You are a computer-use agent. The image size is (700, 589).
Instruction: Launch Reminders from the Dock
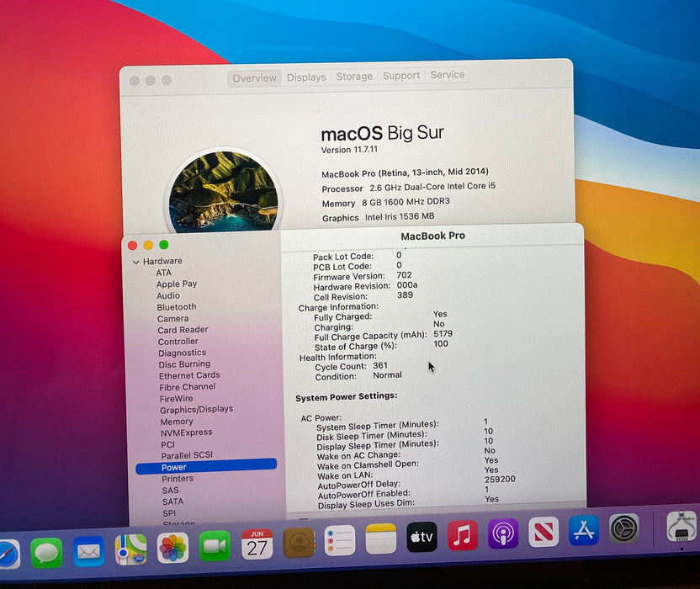tap(340, 540)
